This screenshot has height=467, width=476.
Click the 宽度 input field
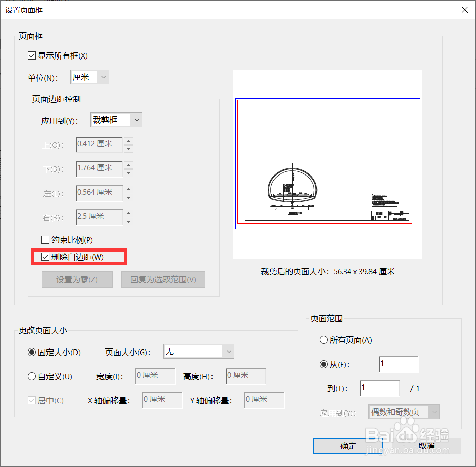click(x=155, y=376)
